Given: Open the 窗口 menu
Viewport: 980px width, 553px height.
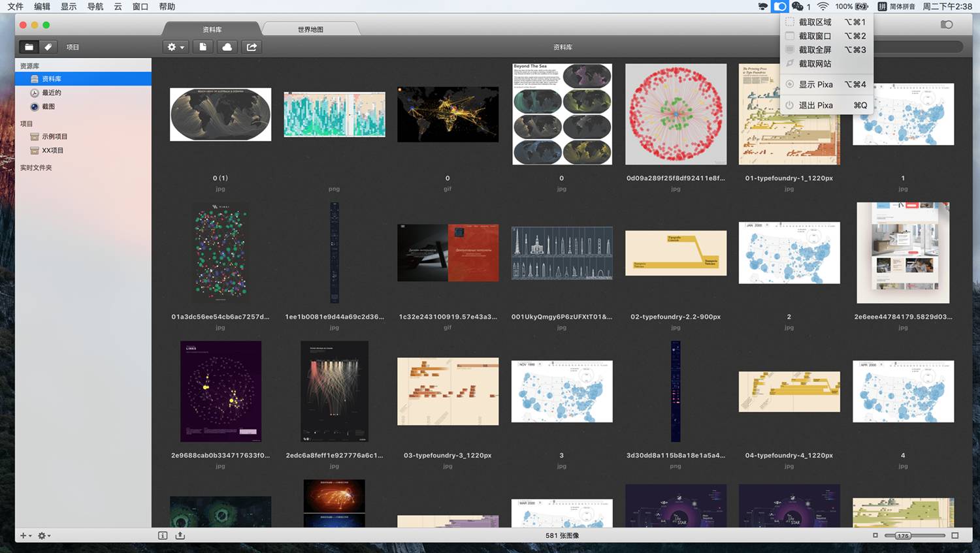Looking at the screenshot, I should click(x=140, y=7).
